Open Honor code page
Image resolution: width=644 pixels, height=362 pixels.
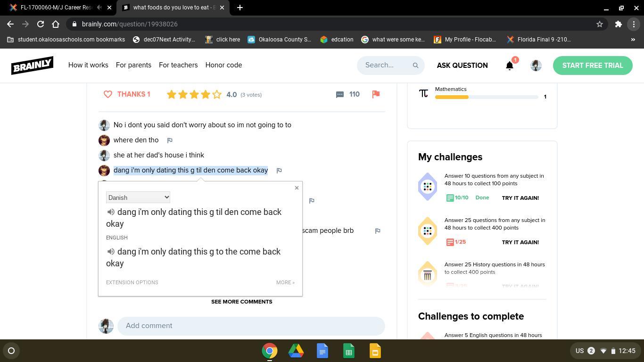pos(223,65)
